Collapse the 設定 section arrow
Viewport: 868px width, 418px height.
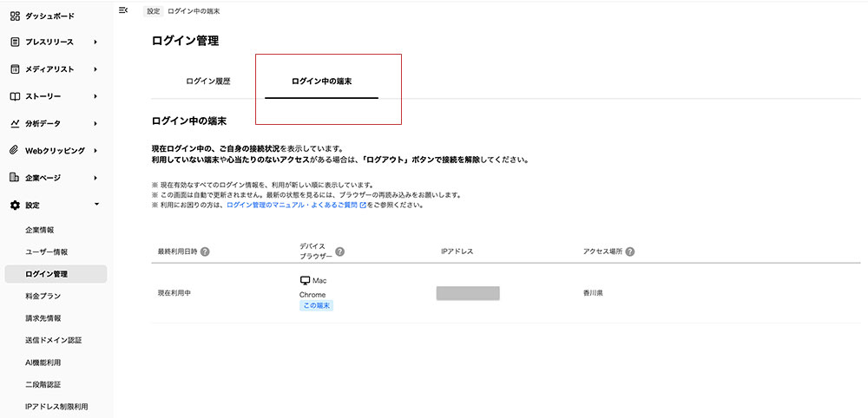95,204
